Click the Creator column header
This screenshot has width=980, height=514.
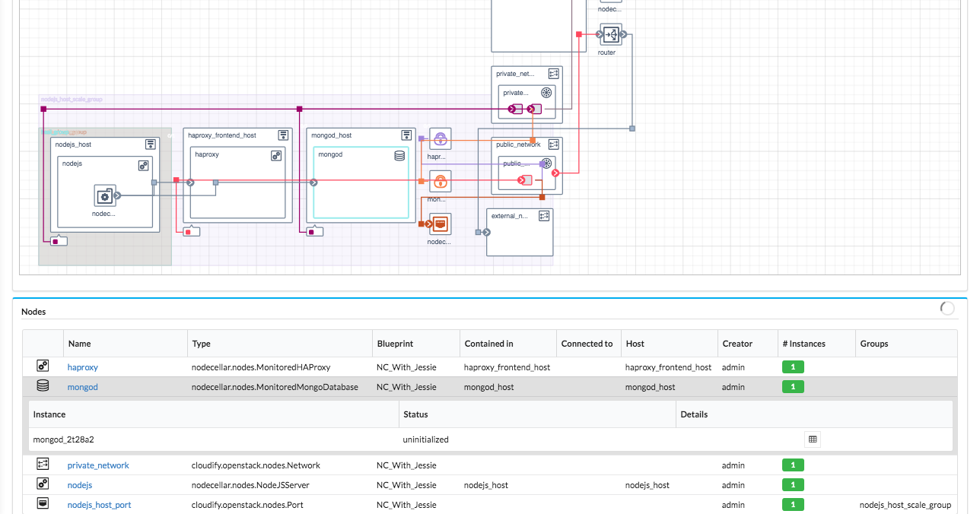click(x=748, y=344)
